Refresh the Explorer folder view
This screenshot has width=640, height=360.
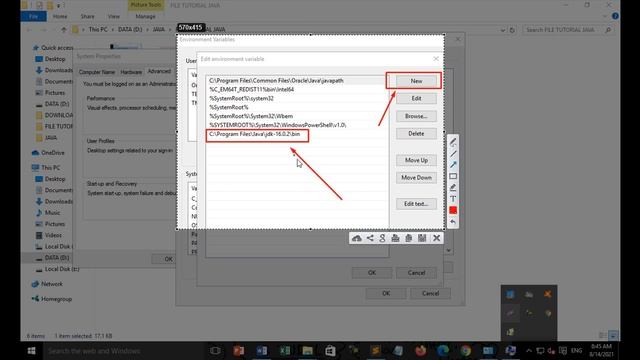[512, 30]
